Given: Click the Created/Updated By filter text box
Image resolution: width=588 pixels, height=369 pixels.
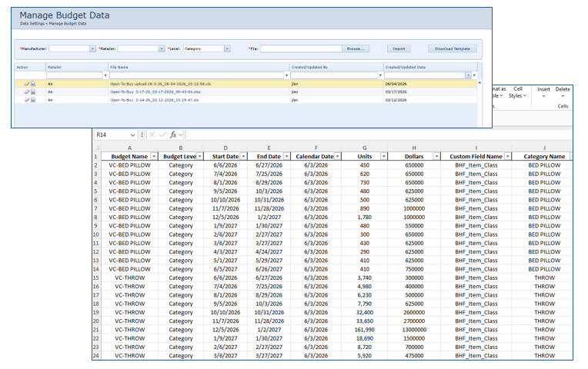Looking at the screenshot, I should coord(334,75).
